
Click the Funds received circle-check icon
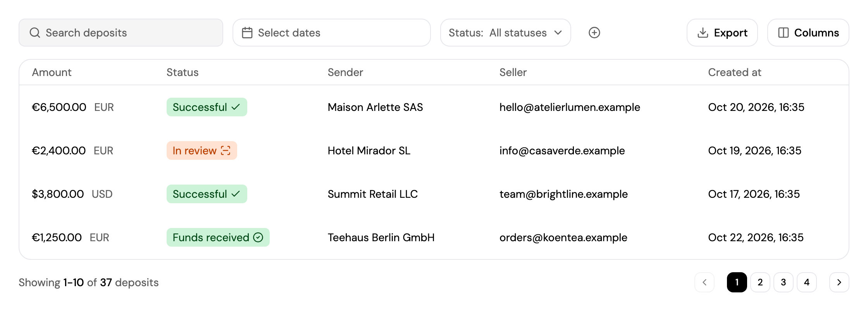[258, 237]
